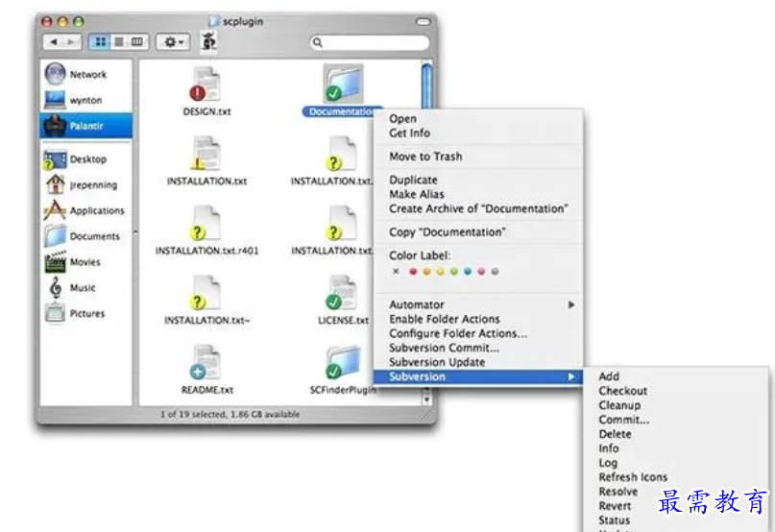This screenshot has height=532, width=775.
Task: Click the back navigation arrow
Action: coord(54,42)
